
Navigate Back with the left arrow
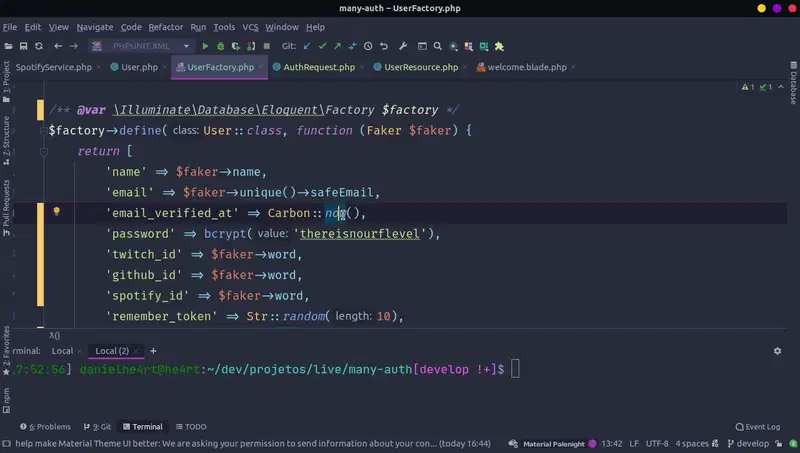click(x=58, y=46)
